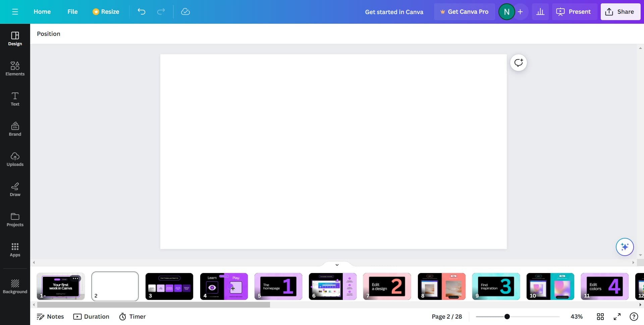Select the Text tool in the sidebar
This screenshot has height=325, width=644.
click(x=15, y=99)
